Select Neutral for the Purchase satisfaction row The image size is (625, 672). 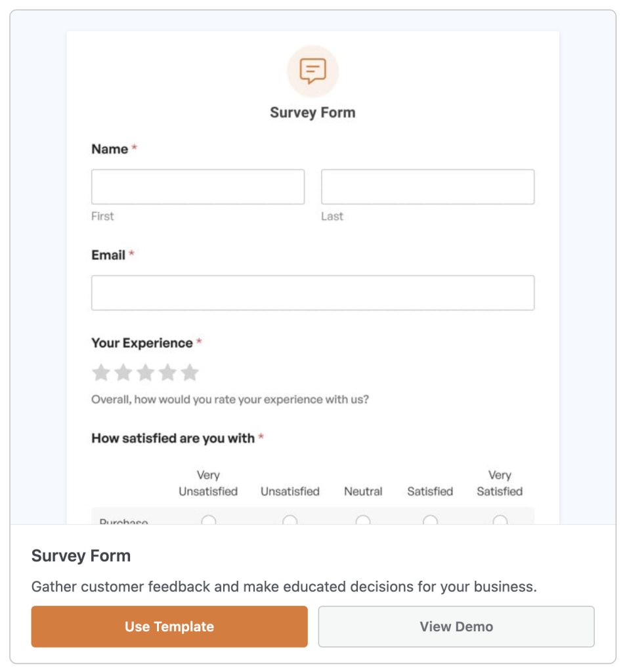(363, 520)
